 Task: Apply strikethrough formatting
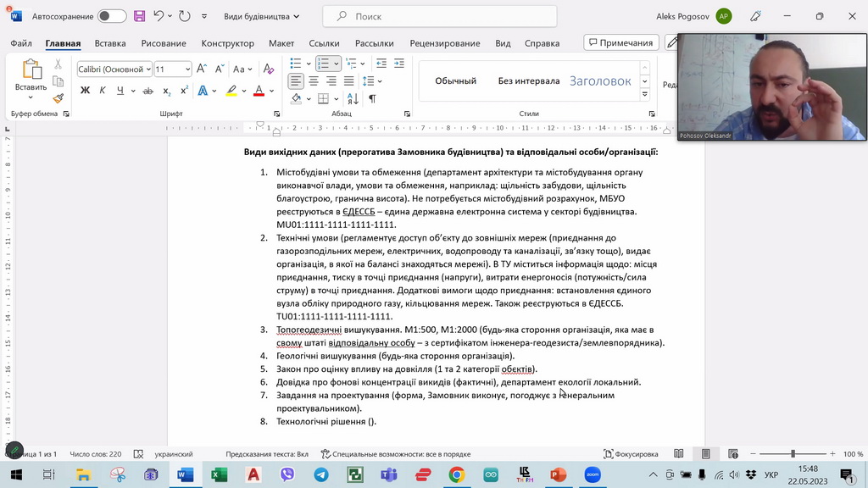point(147,90)
